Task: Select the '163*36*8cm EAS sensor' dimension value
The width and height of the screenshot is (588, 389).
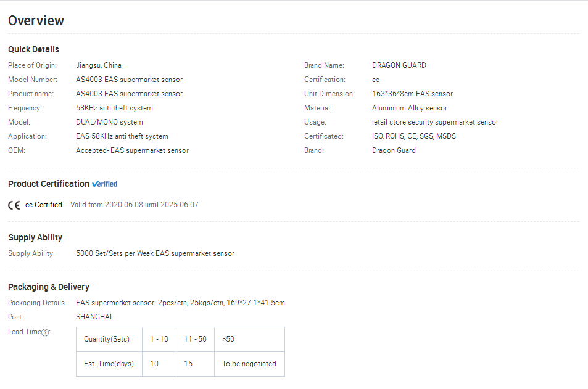Action: coord(413,94)
